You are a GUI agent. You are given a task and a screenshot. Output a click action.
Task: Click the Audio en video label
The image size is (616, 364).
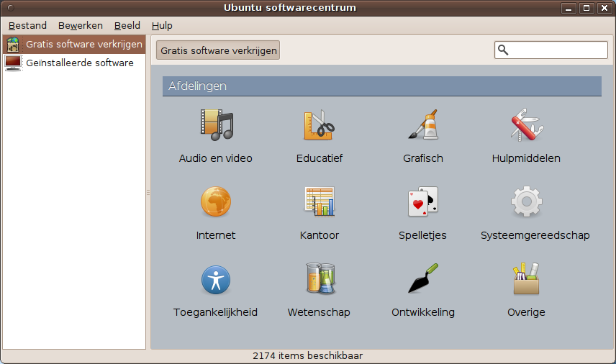(x=216, y=158)
